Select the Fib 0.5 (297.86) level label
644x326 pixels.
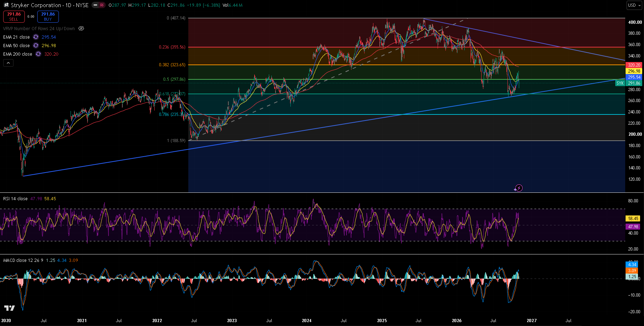pyautogui.click(x=174, y=79)
